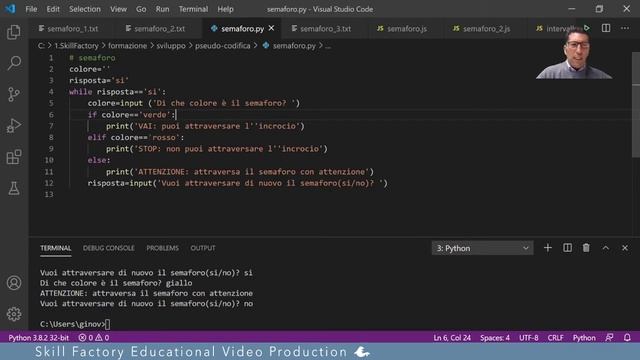Image resolution: width=640 pixels, height=360 pixels.
Task: Open the Extensions view
Action: 14,157
